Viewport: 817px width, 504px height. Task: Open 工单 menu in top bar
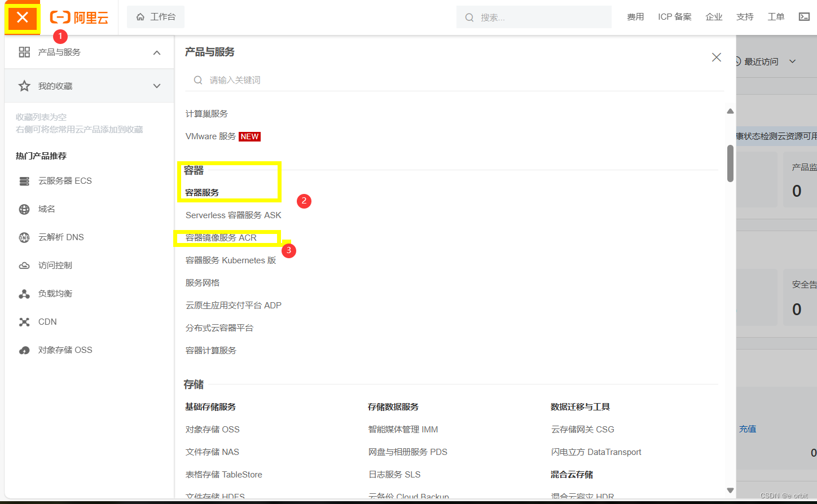(776, 17)
